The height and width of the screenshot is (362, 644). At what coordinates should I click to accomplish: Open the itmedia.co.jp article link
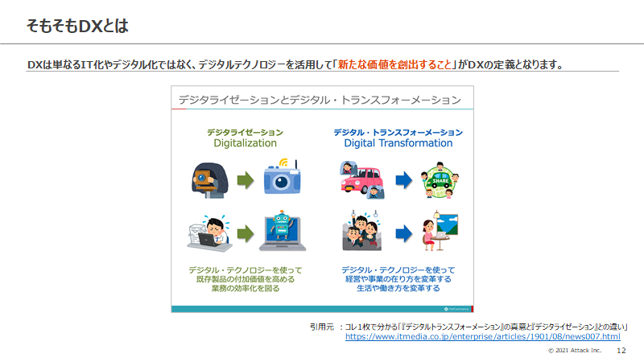click(482, 336)
